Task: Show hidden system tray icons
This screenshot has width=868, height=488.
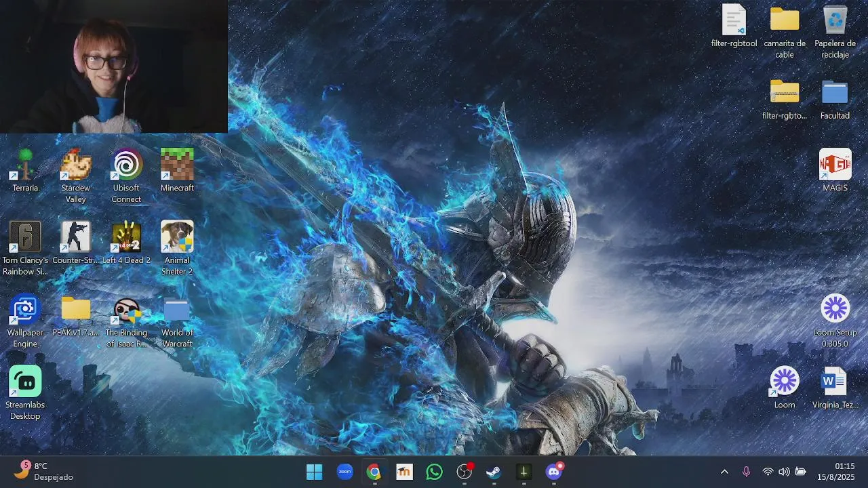Action: pyautogui.click(x=724, y=472)
